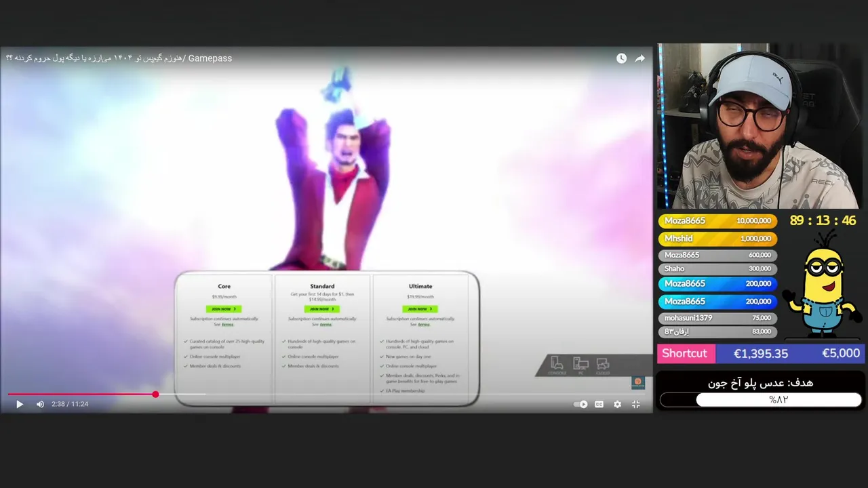Image resolution: width=868 pixels, height=488 pixels.
Task: Toggle the autoplay switch in the player
Action: (x=580, y=404)
